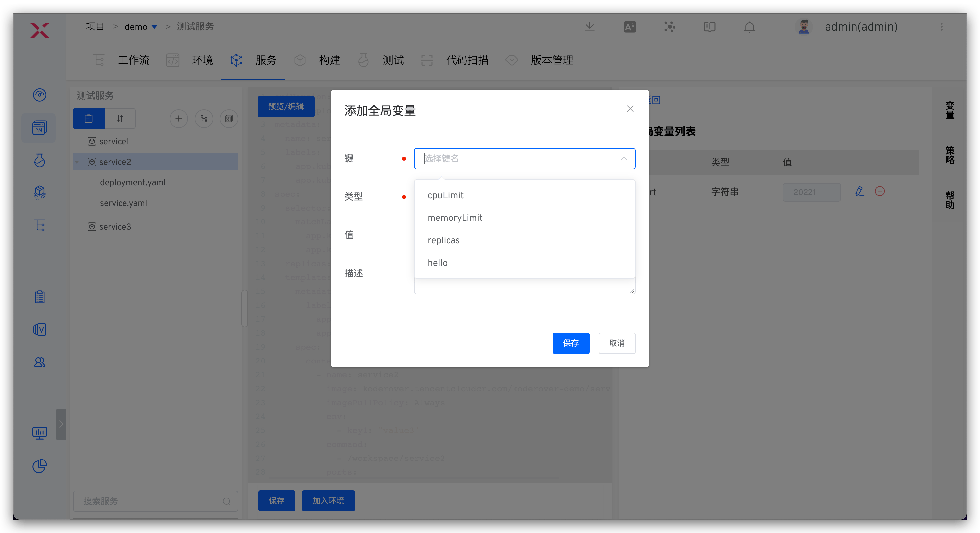Collapse the service2 tree node
Screen dimensions: 980x533
pyautogui.click(x=77, y=162)
